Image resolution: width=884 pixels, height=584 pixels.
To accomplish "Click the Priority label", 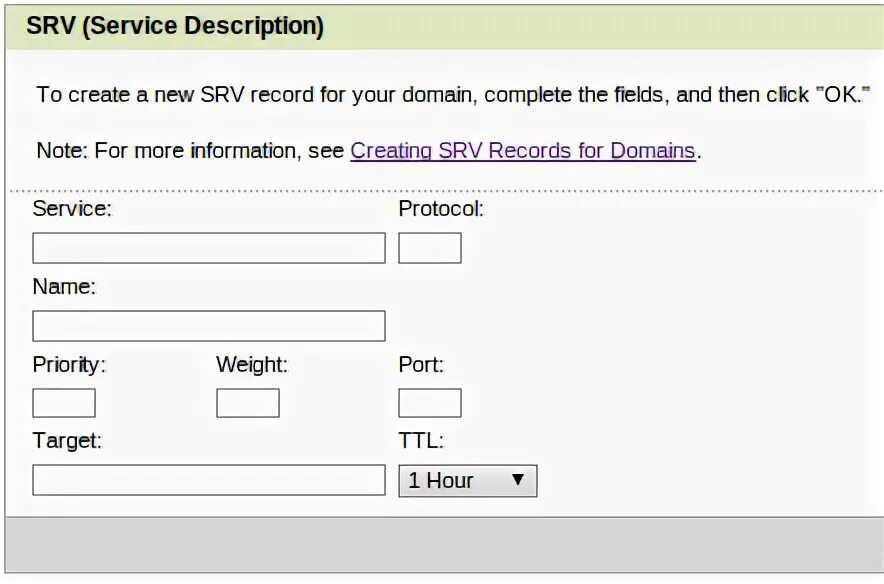I will tap(69, 365).
